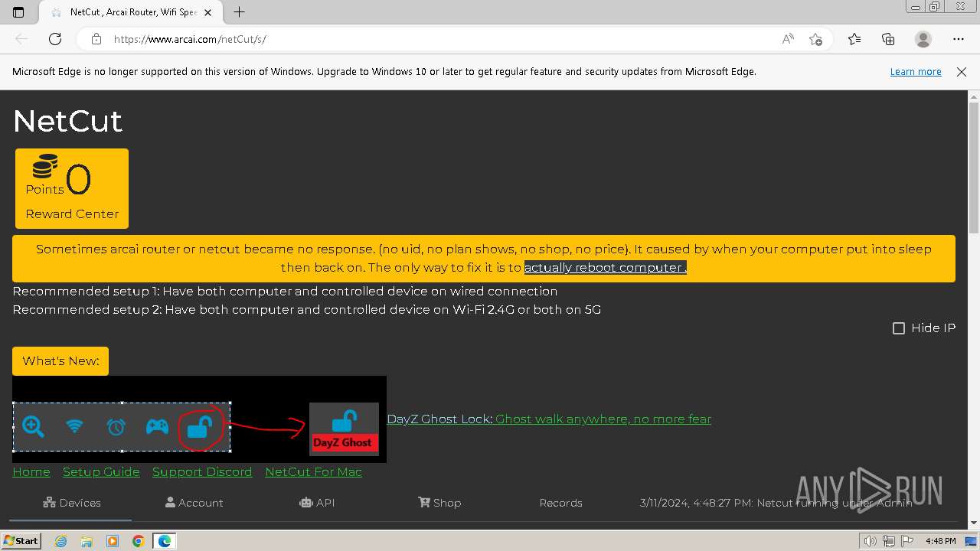This screenshot has width=980, height=551.
Task: Click the actually reboot computer link
Action: click(x=605, y=268)
